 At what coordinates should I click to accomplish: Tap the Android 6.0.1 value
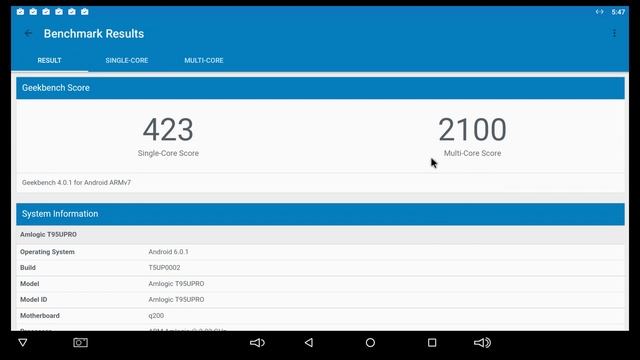(x=169, y=252)
